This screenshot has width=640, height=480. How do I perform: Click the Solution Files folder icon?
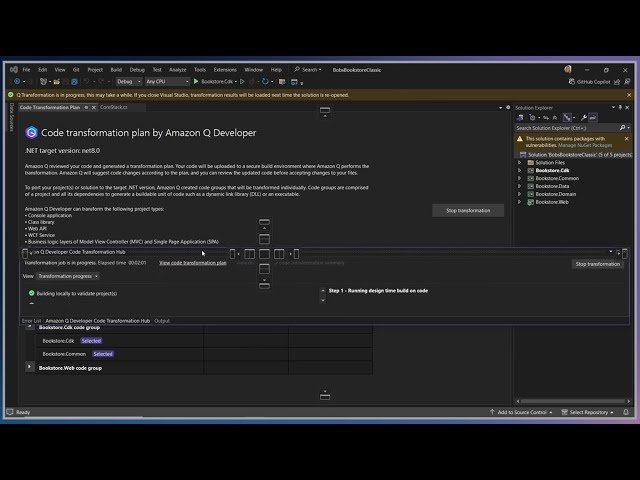tap(531, 163)
